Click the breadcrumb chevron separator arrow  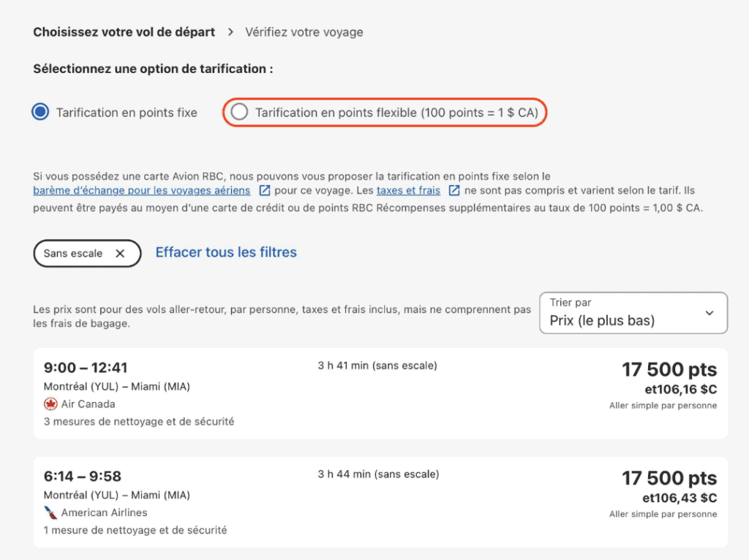[x=230, y=32]
